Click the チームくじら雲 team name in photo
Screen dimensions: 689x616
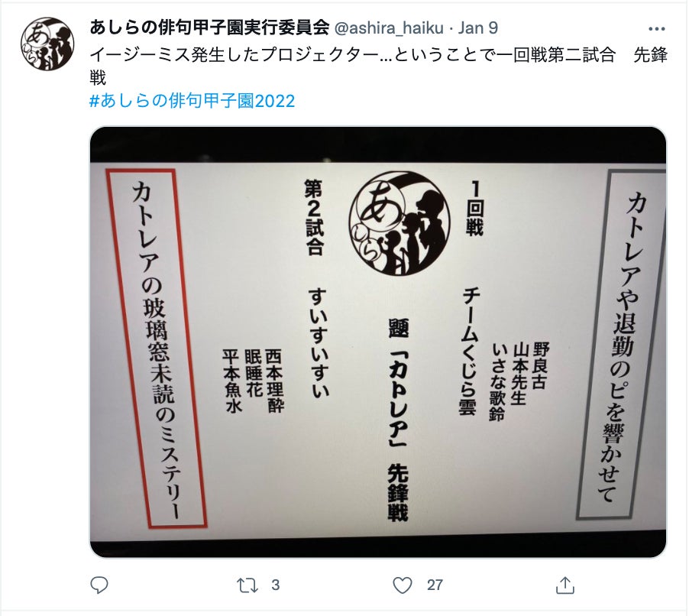[471, 352]
